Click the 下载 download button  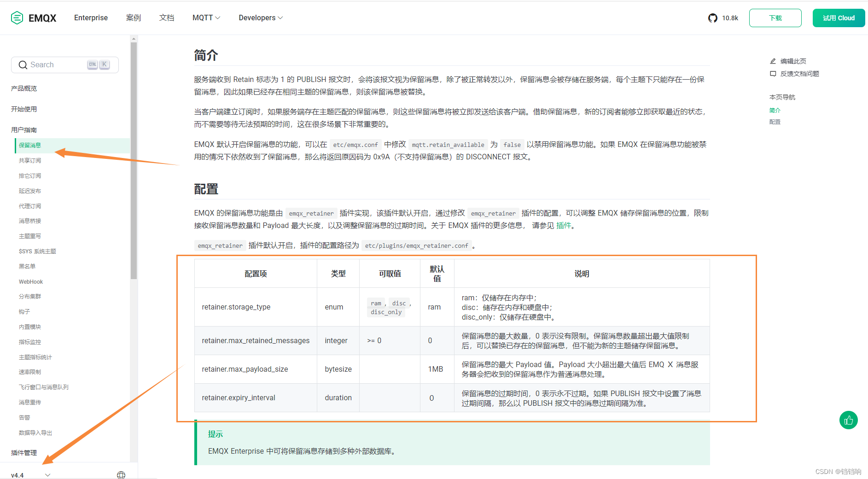coord(775,18)
